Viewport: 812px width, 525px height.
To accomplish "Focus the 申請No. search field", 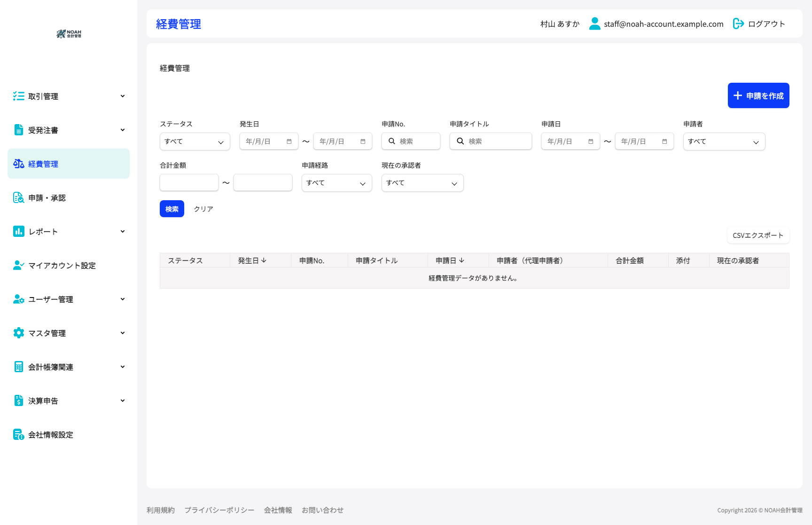I will tap(411, 141).
